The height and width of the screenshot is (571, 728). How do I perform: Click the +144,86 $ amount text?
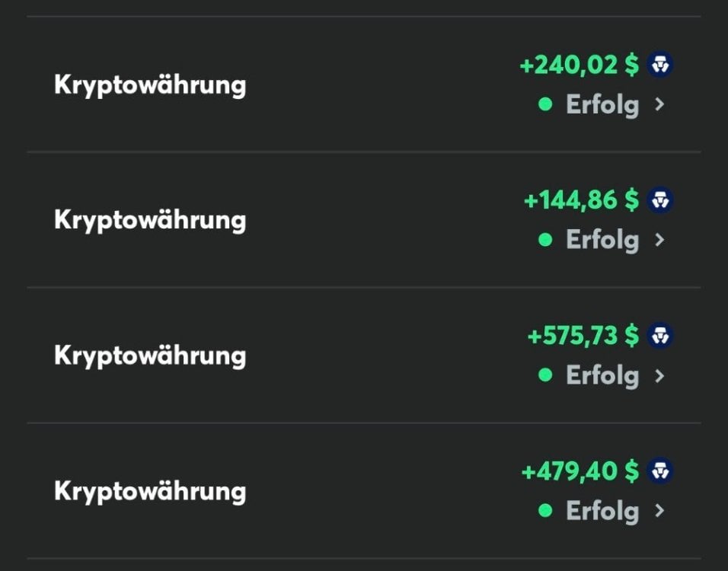(x=581, y=201)
